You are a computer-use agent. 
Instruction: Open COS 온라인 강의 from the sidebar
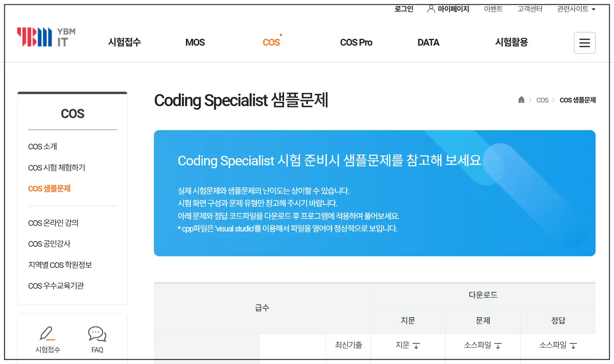(x=54, y=223)
